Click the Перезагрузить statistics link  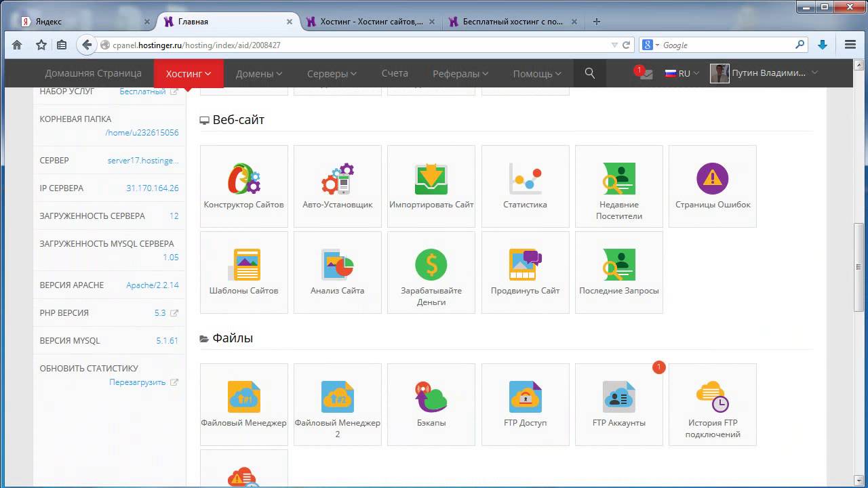point(138,382)
